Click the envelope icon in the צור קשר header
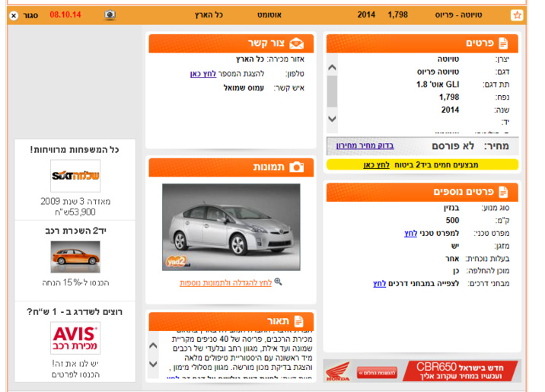Image resolution: width=545 pixels, height=392 pixels. point(297,43)
